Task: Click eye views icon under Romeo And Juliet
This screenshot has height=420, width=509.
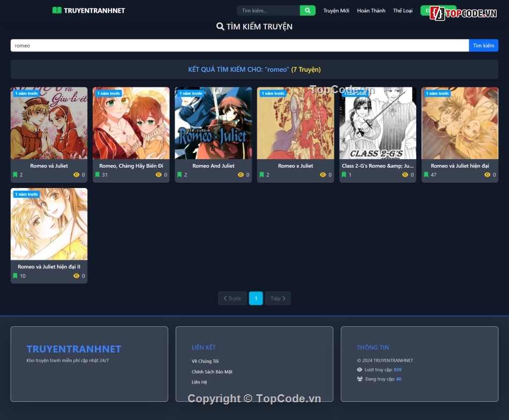Action: 241,175
